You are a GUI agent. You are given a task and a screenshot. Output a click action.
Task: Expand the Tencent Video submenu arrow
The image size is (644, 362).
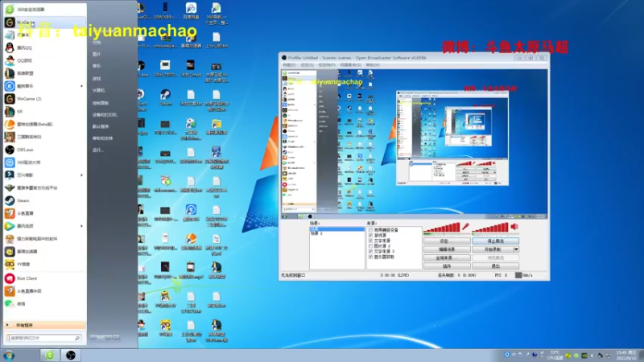click(81, 226)
